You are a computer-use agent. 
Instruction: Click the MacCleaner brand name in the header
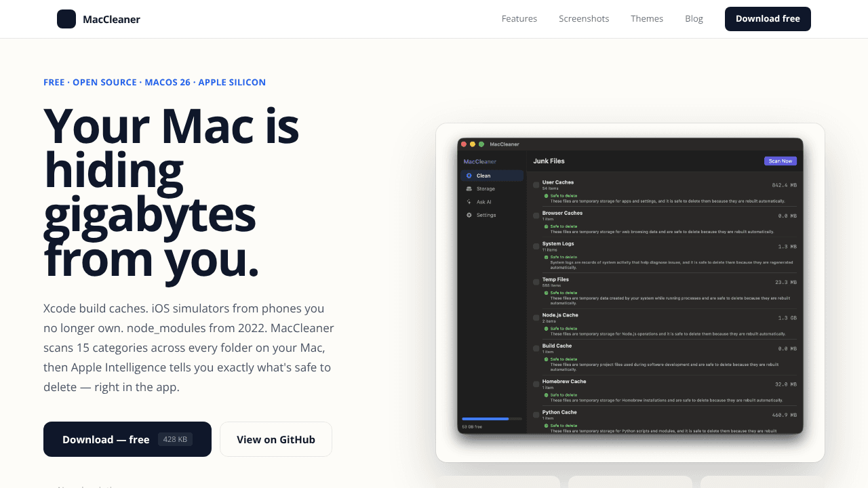point(111,19)
